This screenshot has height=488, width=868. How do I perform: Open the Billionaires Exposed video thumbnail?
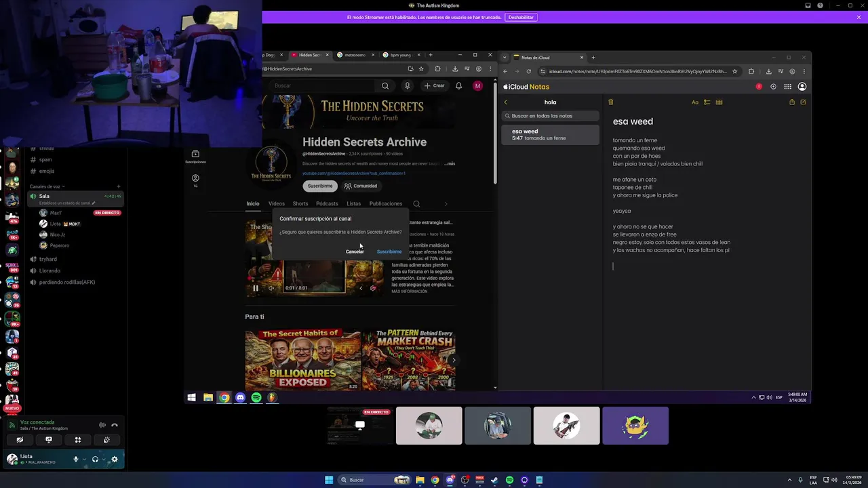[x=303, y=360]
